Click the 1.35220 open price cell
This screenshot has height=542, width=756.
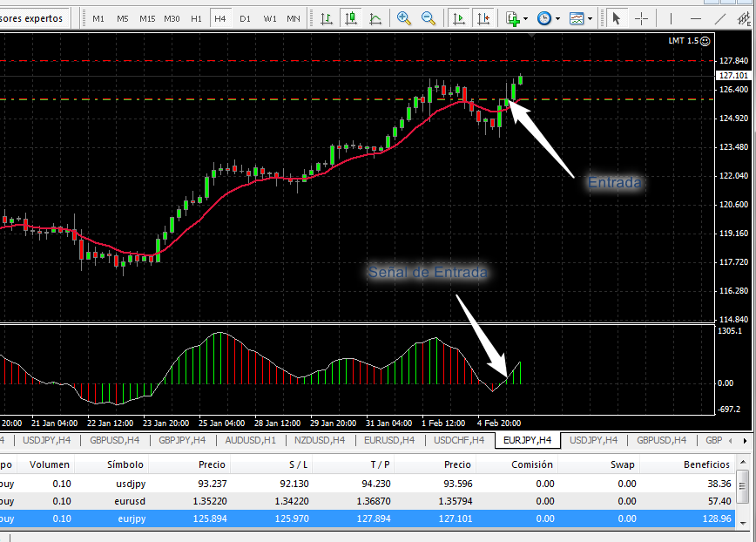pyautogui.click(x=209, y=502)
